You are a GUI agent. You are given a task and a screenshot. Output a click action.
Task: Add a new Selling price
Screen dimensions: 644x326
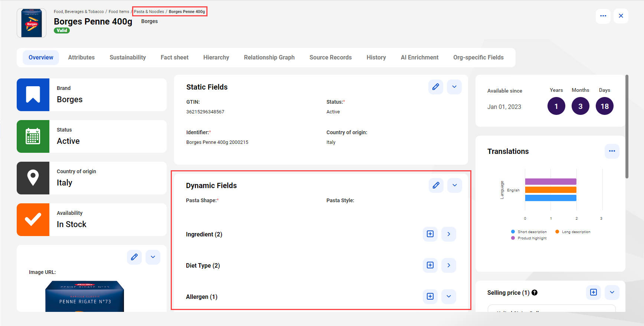tap(594, 293)
